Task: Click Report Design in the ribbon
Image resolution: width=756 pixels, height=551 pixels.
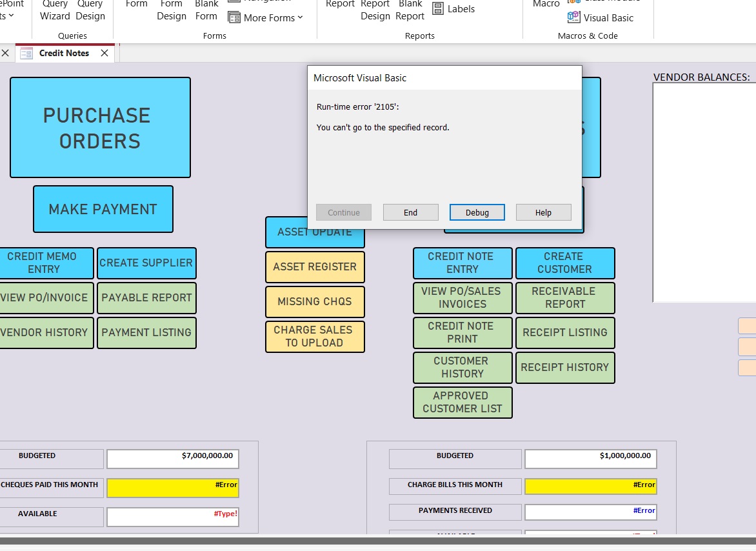Action: pyautogui.click(x=375, y=10)
